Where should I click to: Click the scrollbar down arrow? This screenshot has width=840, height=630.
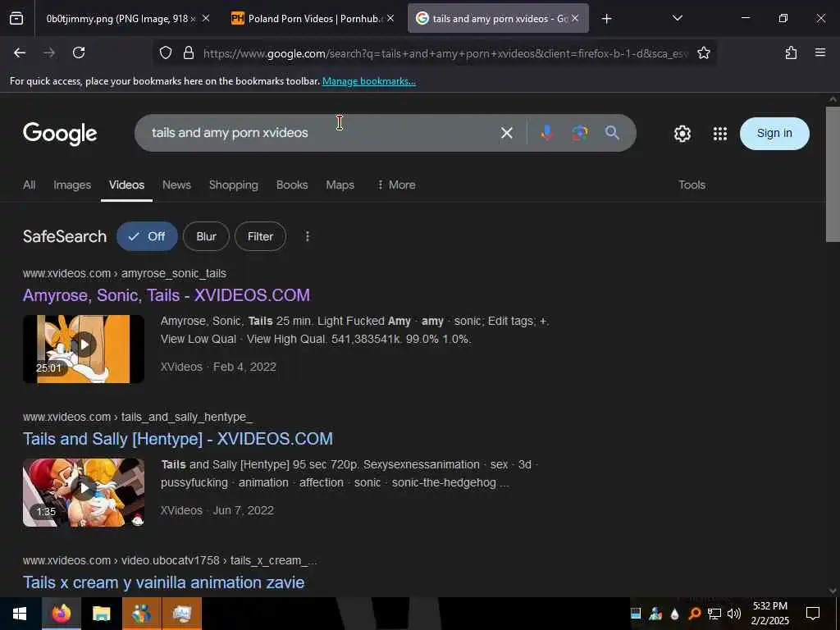833,591
